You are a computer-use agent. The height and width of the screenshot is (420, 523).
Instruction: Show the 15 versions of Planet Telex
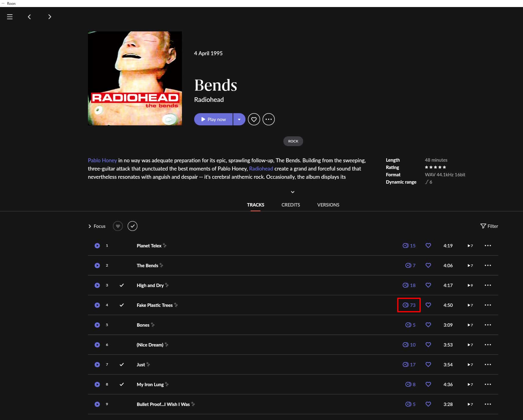(x=409, y=246)
